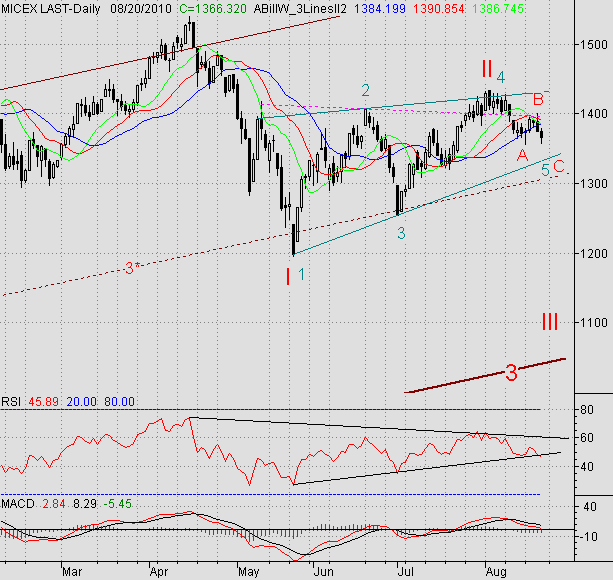This screenshot has height=580, width=613.
Task: Click the MACD signal value 8.29
Action: [x=85, y=504]
